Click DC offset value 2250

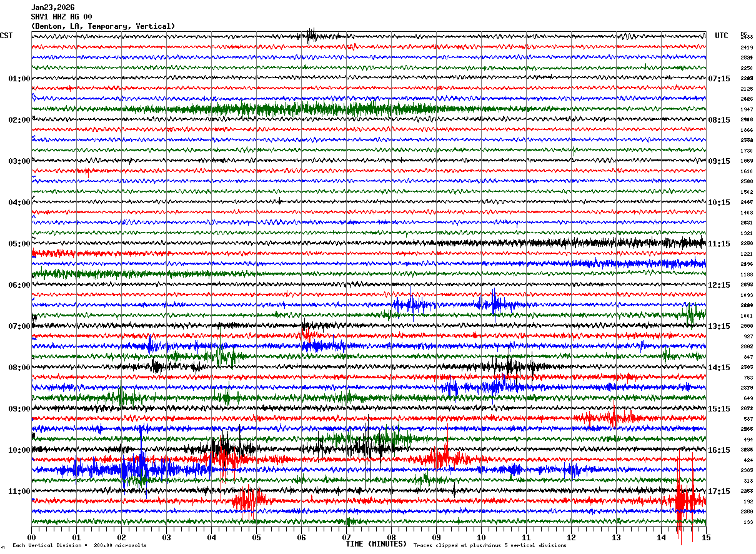(x=747, y=69)
